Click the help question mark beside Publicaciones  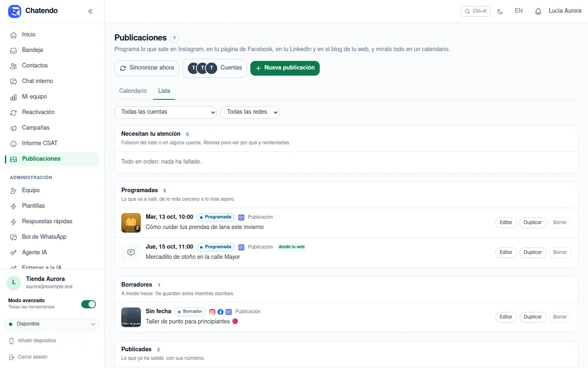tap(174, 38)
